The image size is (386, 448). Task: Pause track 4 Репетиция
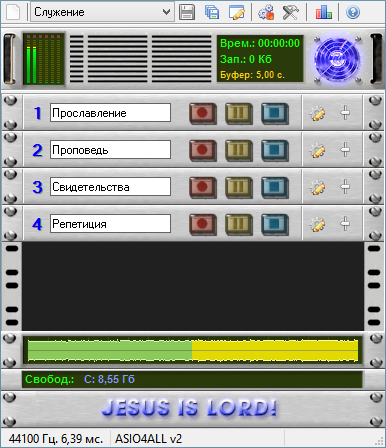238,224
